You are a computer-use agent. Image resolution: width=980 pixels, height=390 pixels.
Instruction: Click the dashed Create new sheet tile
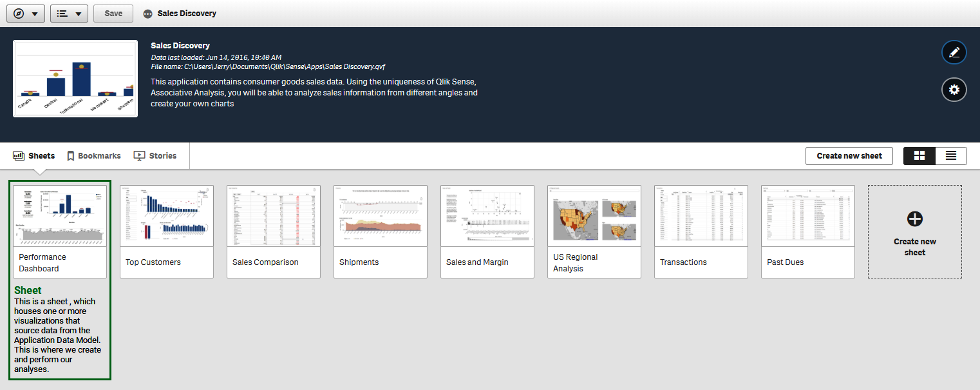[x=915, y=232]
